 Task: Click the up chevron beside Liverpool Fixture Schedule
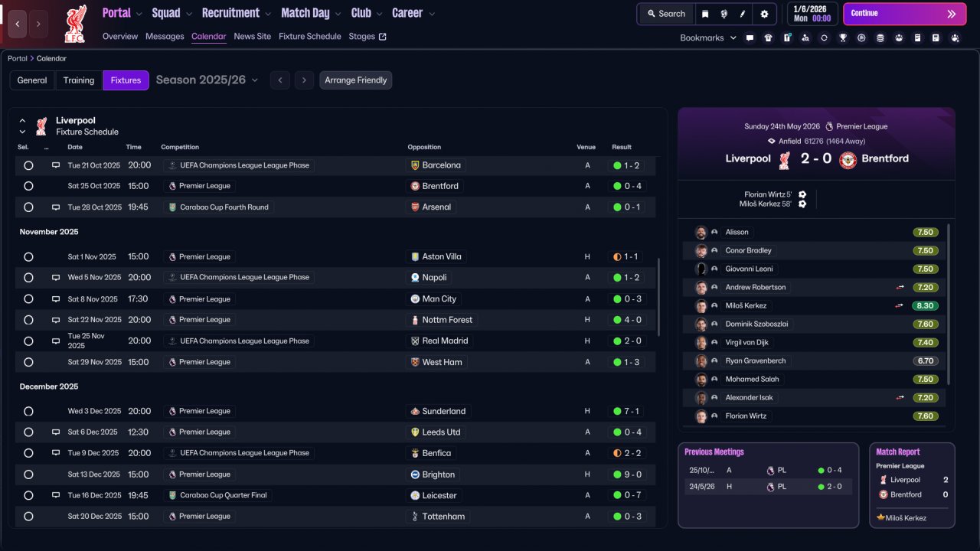(x=22, y=121)
